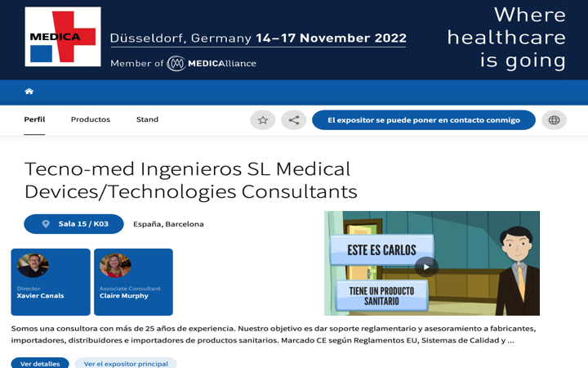This screenshot has width=588, height=368.
Task: Open Claire Murphy contact card
Action: [x=133, y=282]
